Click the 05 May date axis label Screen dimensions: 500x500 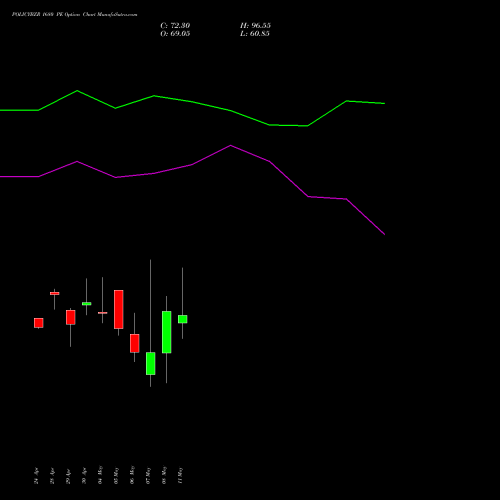click(116, 475)
